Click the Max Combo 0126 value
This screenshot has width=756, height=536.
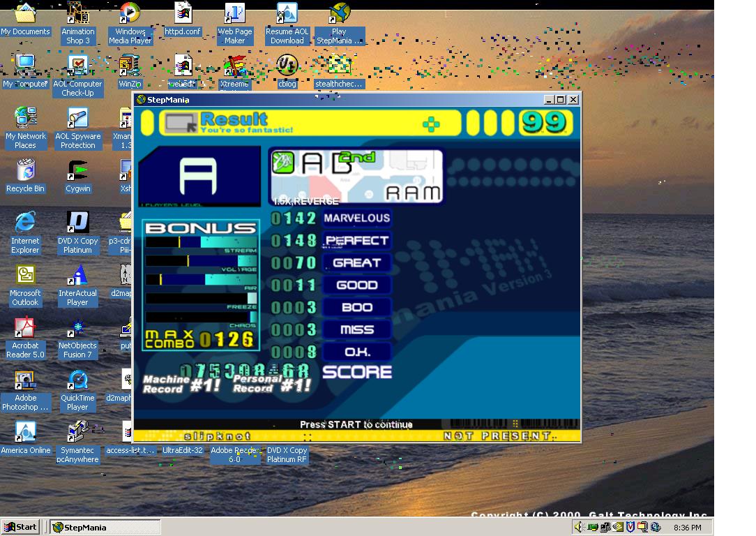pyautogui.click(x=227, y=340)
